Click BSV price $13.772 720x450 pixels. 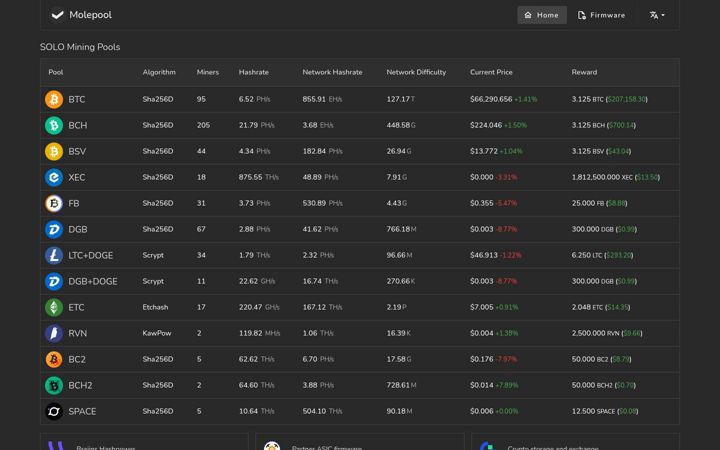point(484,151)
